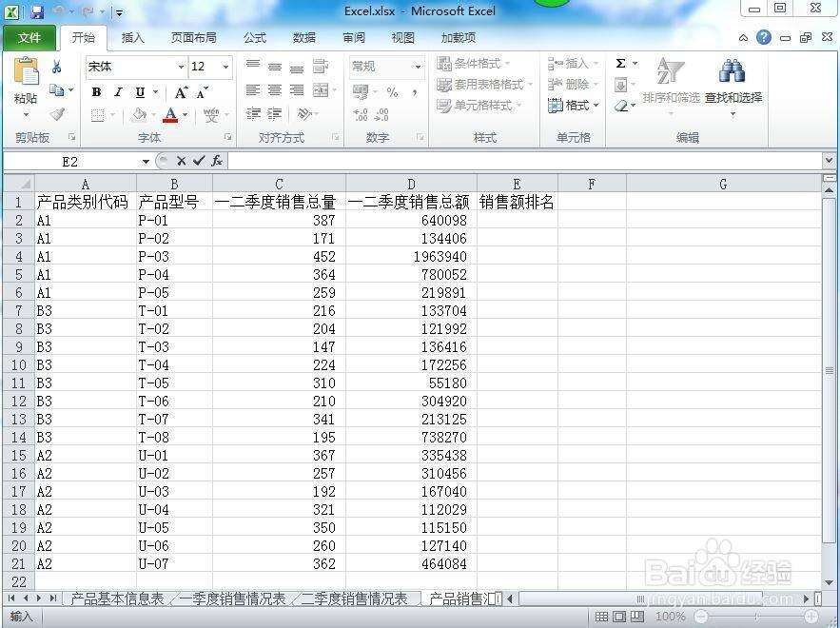Switch to the Data (数据) tab
840x628 pixels.
[x=304, y=37]
